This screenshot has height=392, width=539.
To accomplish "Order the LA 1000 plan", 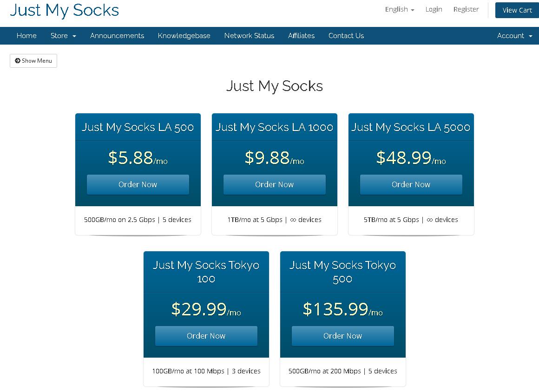I will (x=274, y=184).
